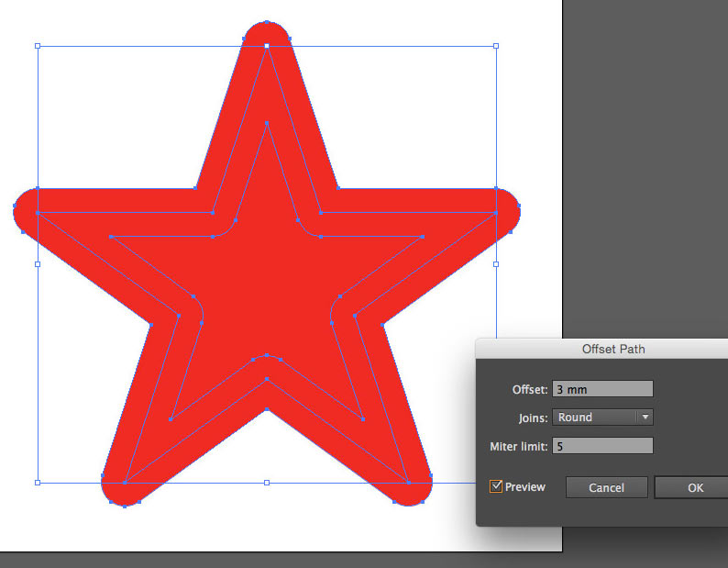Click the right-middle bounding box handle
This screenshot has height=568, width=728.
[496, 263]
